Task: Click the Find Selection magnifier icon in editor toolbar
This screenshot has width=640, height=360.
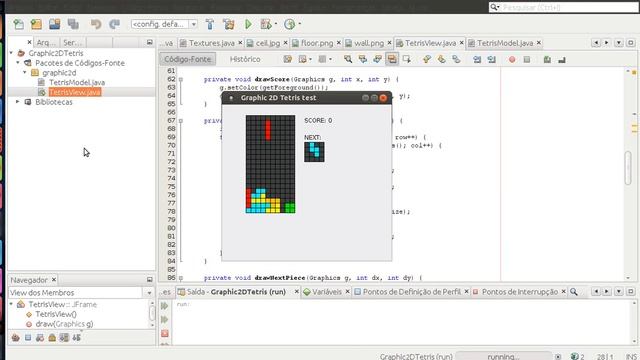Action: (348, 60)
